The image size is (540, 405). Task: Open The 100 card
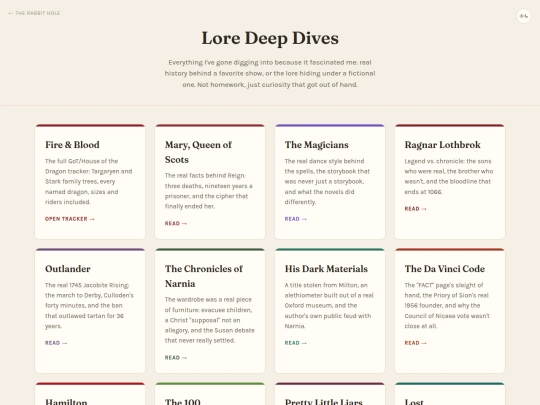coord(210,394)
